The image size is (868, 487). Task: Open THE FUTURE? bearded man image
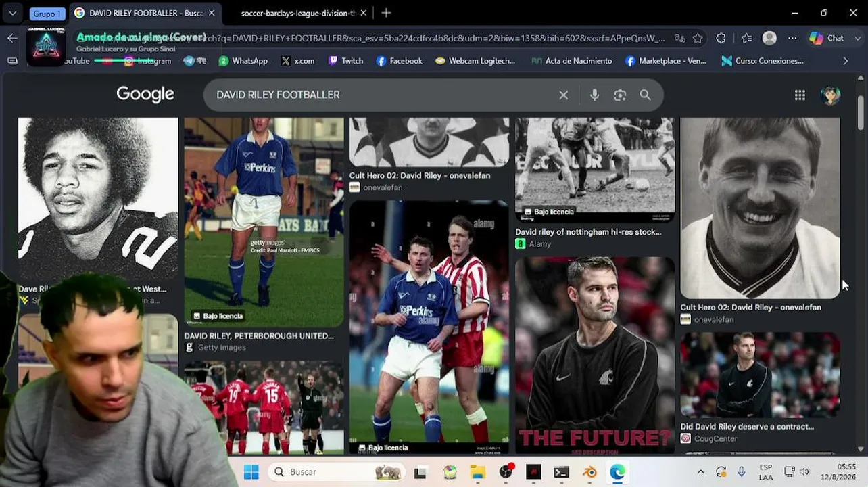[594, 354]
